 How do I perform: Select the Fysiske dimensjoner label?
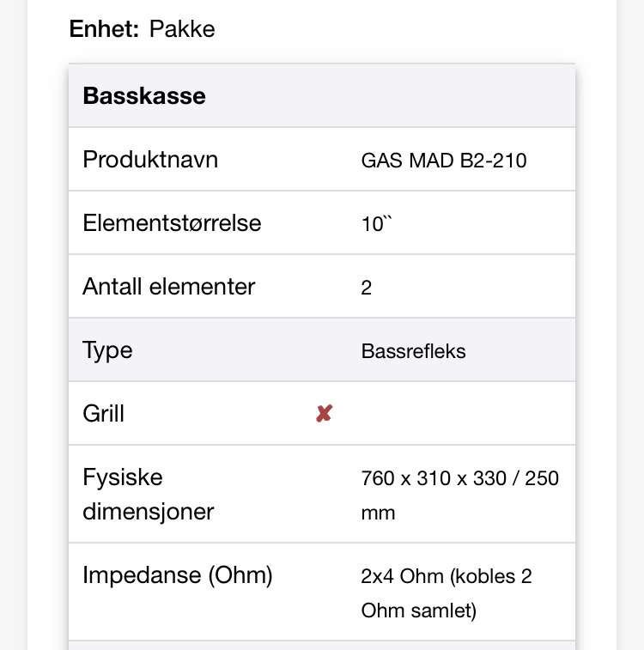pos(149,494)
